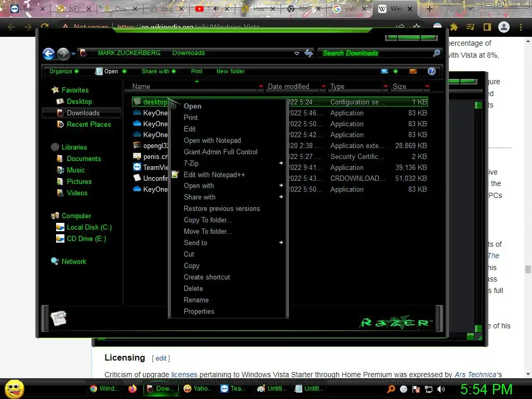Select Documents library
The height and width of the screenshot is (399, 532).
point(84,158)
